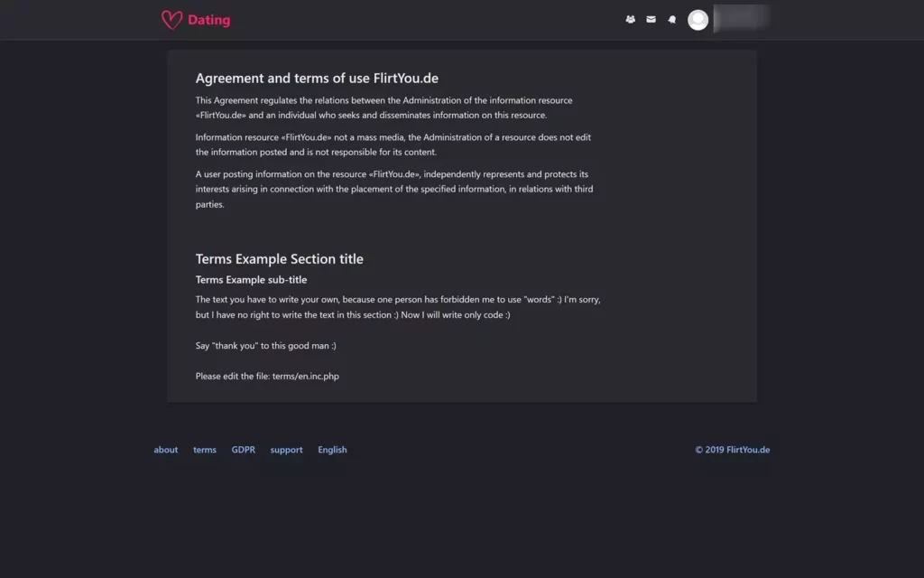Click the "Dating" brand text
This screenshot has width=924, height=578.
point(208,20)
